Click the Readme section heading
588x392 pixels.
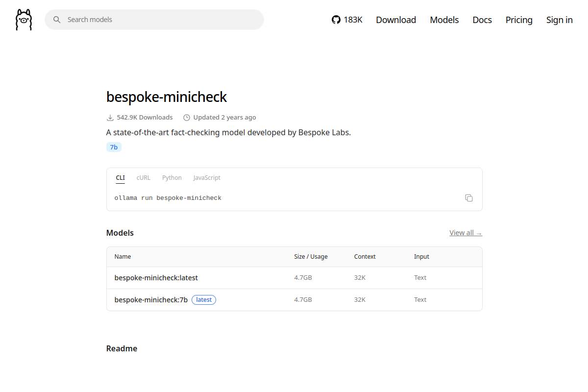point(122,348)
